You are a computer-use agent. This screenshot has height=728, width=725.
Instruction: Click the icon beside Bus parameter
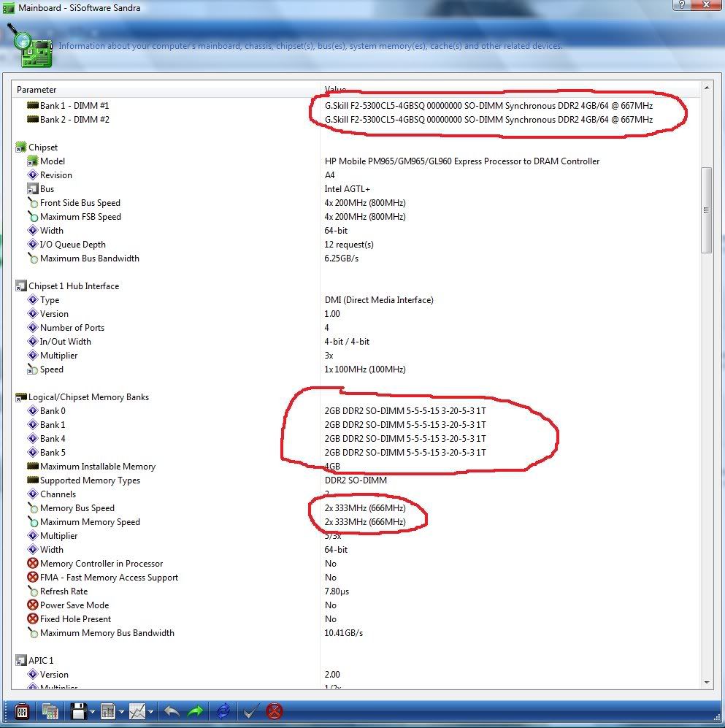pos(33,189)
